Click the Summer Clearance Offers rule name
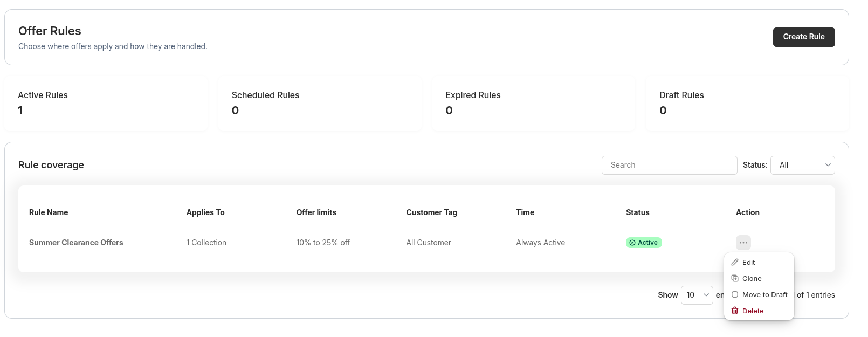Viewport: 868px width, 337px height. pyautogui.click(x=76, y=243)
